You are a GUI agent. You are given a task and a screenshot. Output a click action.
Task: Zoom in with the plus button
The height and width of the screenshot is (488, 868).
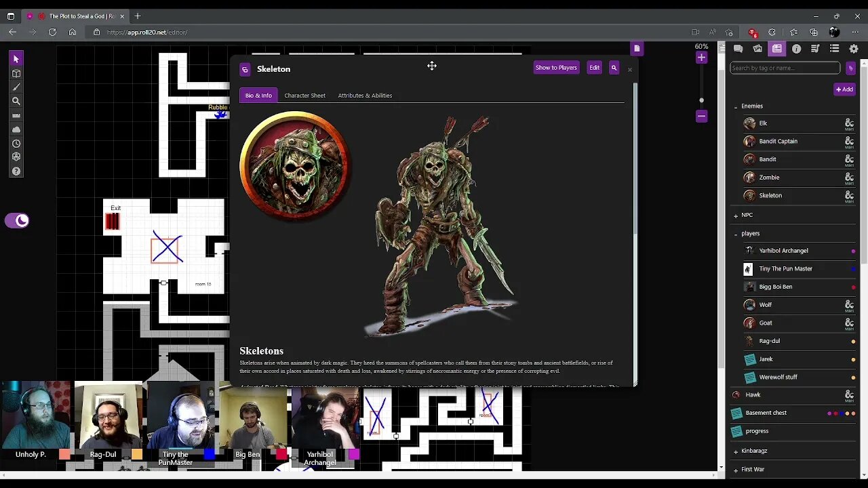click(x=701, y=58)
